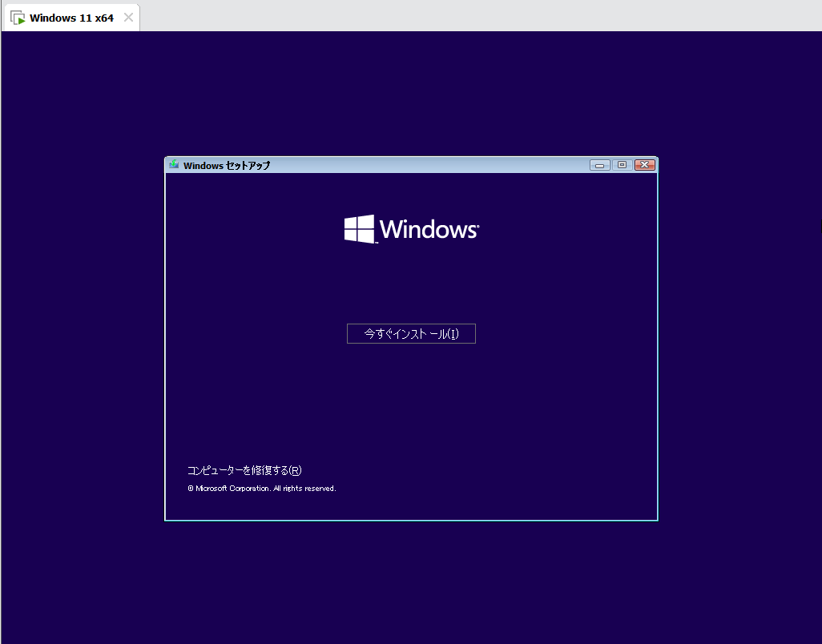Click the VM power-on icon in tab
The image size is (822, 644).
coord(18,18)
